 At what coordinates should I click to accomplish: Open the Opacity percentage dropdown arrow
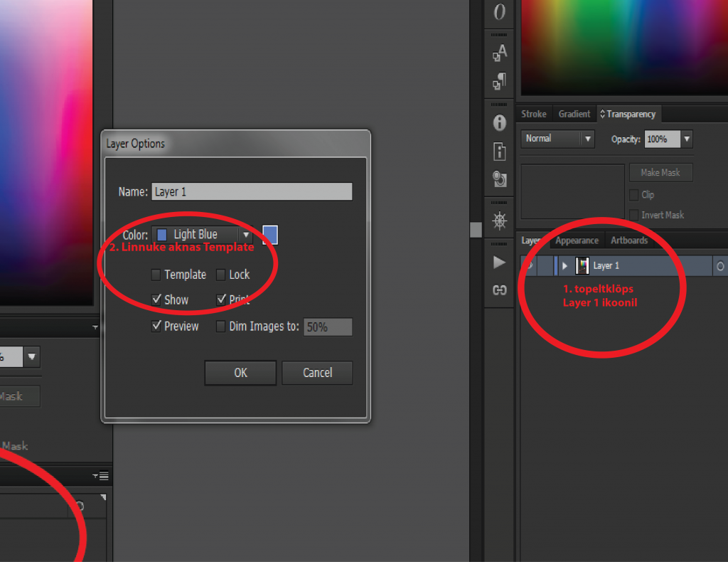[x=687, y=139]
